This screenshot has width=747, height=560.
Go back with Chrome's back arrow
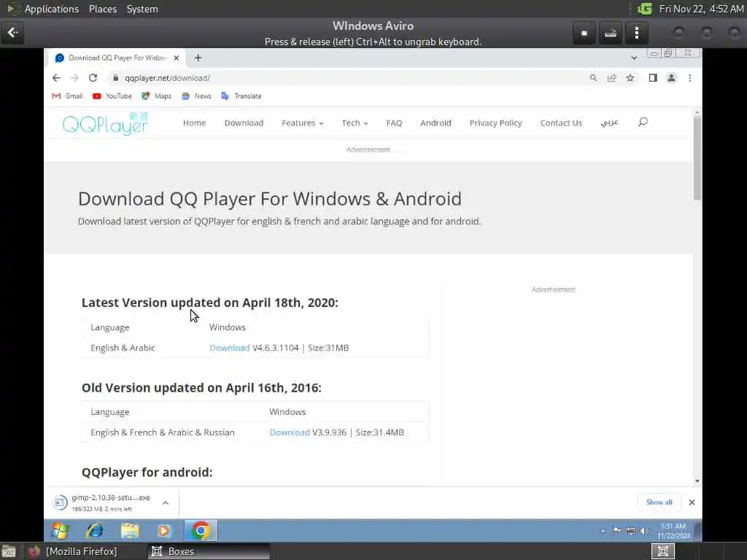[x=56, y=78]
